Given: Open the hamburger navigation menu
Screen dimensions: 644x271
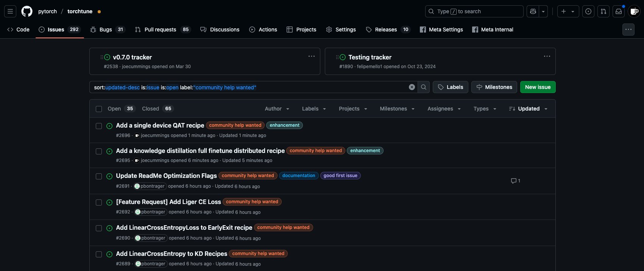Looking at the screenshot, I should [x=10, y=11].
